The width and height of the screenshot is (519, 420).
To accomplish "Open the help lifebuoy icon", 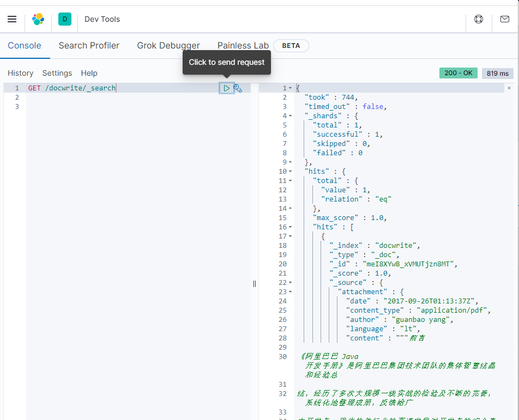I will pos(479,19).
